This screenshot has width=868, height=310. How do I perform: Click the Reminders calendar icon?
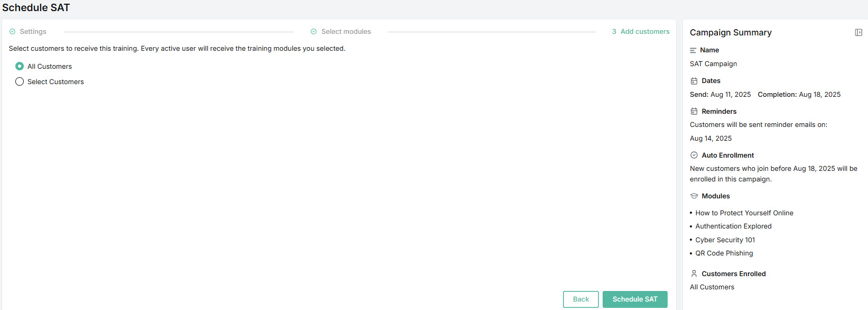(694, 112)
